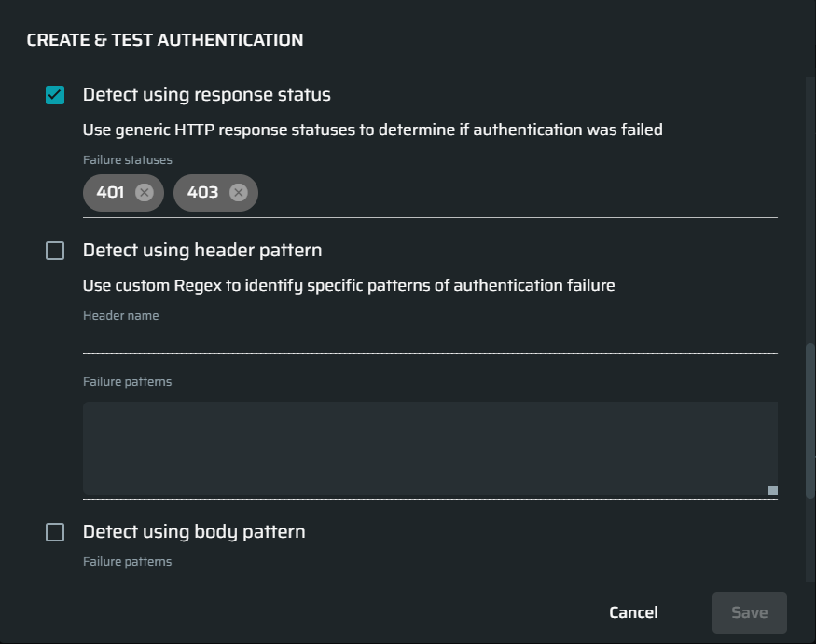Viewport: 816px width, 644px height.
Task: Remove the 403 failure status chip
Action: pyautogui.click(x=239, y=193)
